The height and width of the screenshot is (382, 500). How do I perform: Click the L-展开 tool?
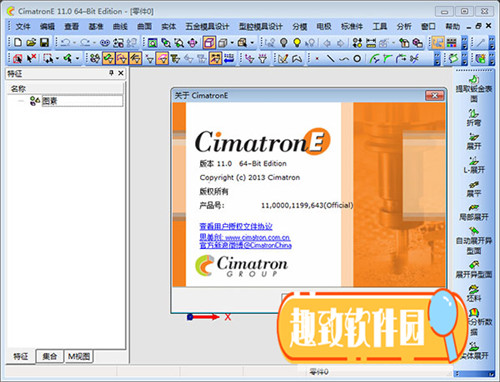[474, 165]
